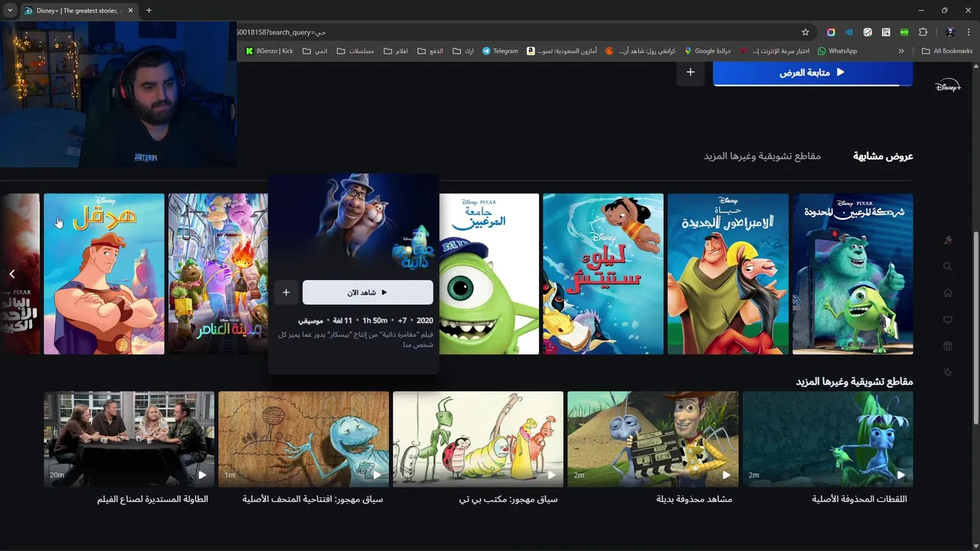Open the أمازون السعودية bookmark
This screenshot has width=980, height=551.
click(x=562, y=51)
